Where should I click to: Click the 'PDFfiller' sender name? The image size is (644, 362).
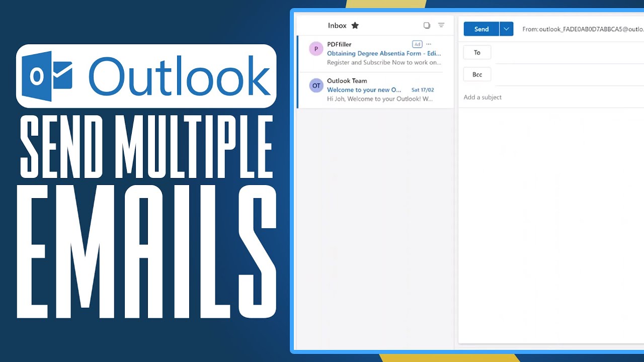tap(339, 44)
